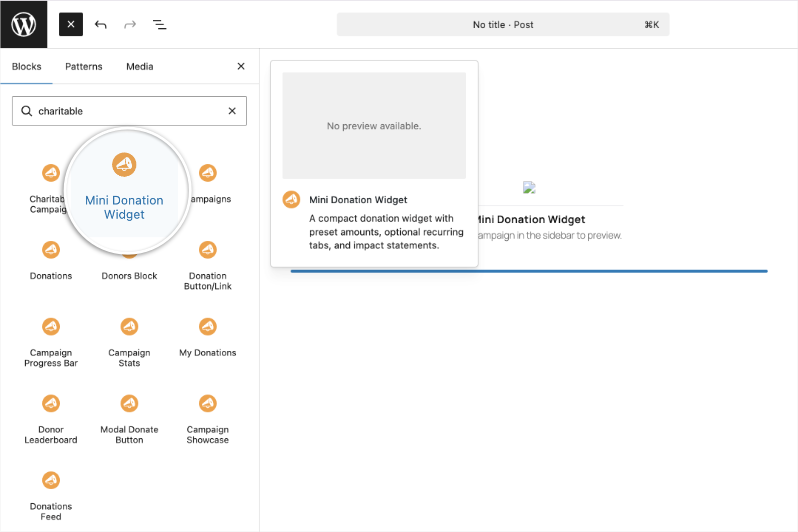Open the No title Post command bar
The width and height of the screenshot is (798, 532).
click(x=503, y=24)
